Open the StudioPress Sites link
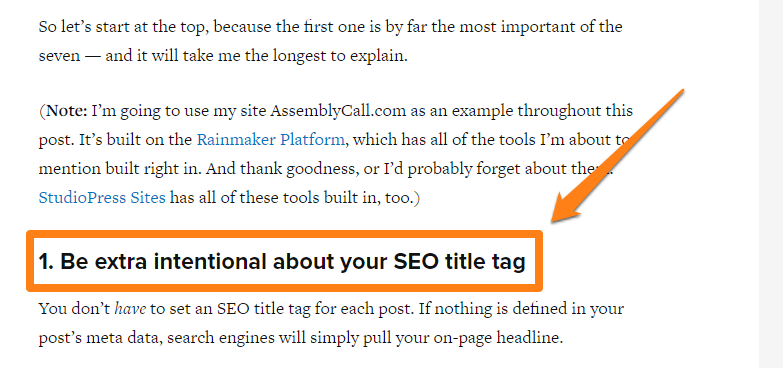The image size is (783, 368). coord(102,198)
